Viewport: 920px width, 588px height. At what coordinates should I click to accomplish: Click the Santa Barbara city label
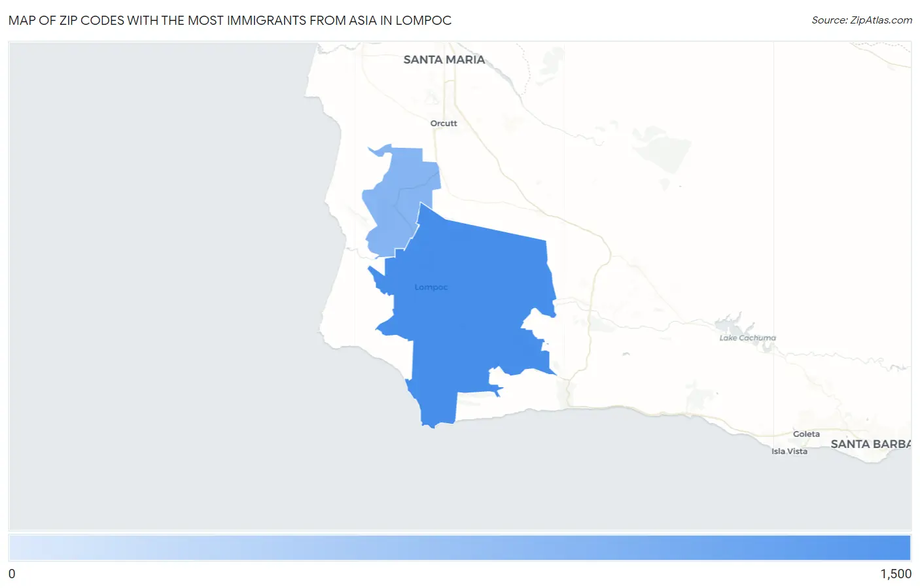(870, 444)
